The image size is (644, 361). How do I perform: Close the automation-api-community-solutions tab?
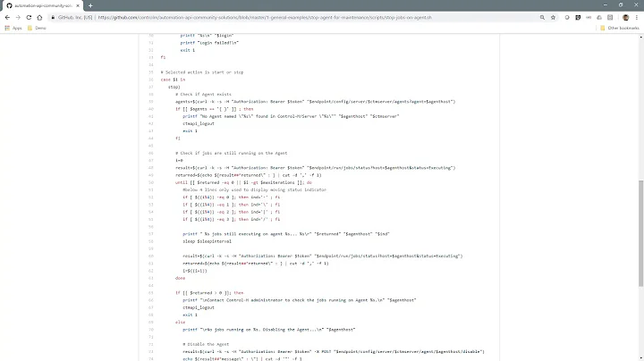point(78,5)
